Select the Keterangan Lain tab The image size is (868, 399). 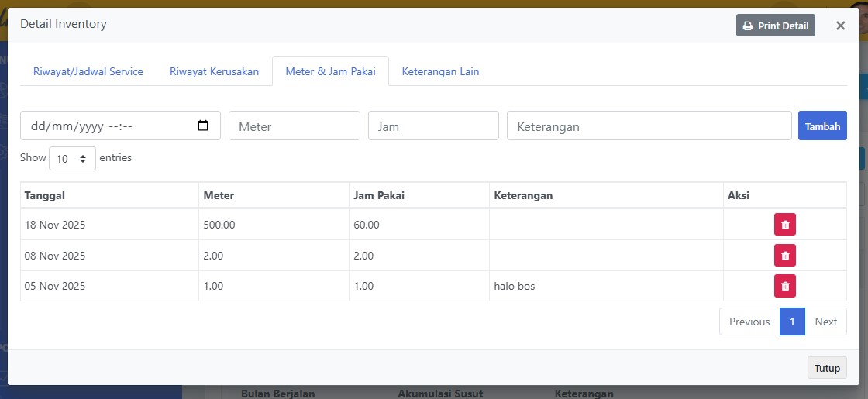(440, 71)
